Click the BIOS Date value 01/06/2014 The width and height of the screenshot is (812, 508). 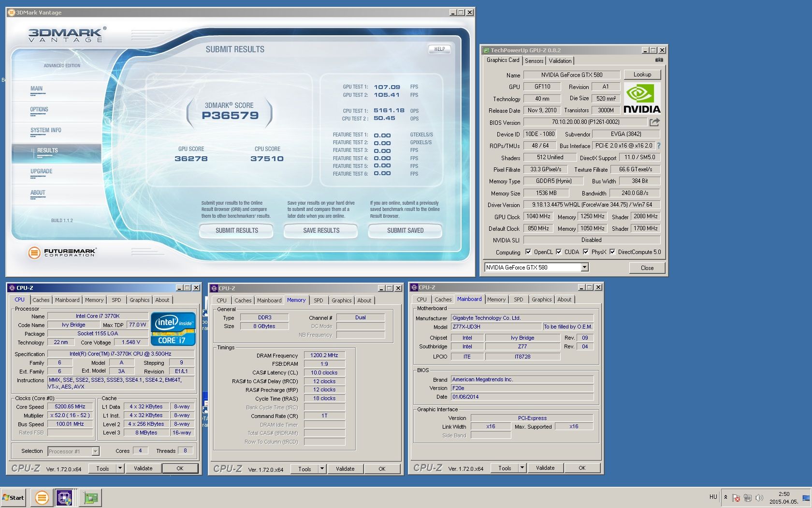pyautogui.click(x=522, y=397)
